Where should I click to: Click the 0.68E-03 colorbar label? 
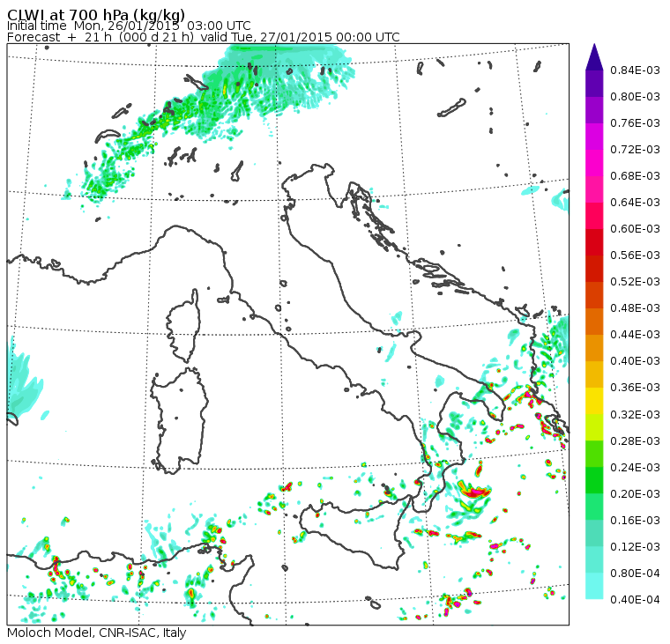635,176
